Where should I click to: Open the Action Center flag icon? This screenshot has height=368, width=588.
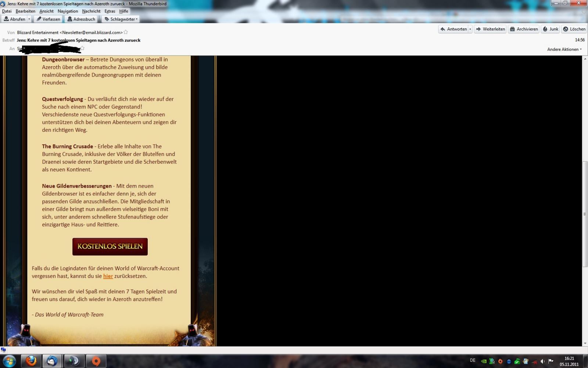point(551,361)
